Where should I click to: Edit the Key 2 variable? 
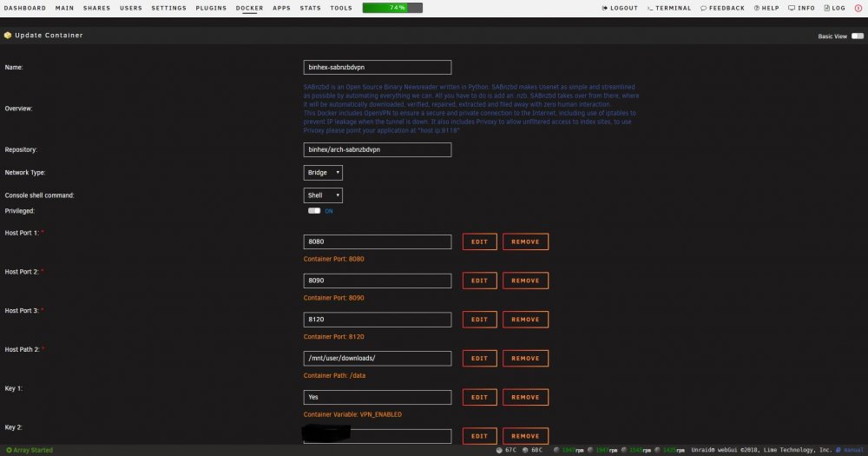tap(479, 435)
